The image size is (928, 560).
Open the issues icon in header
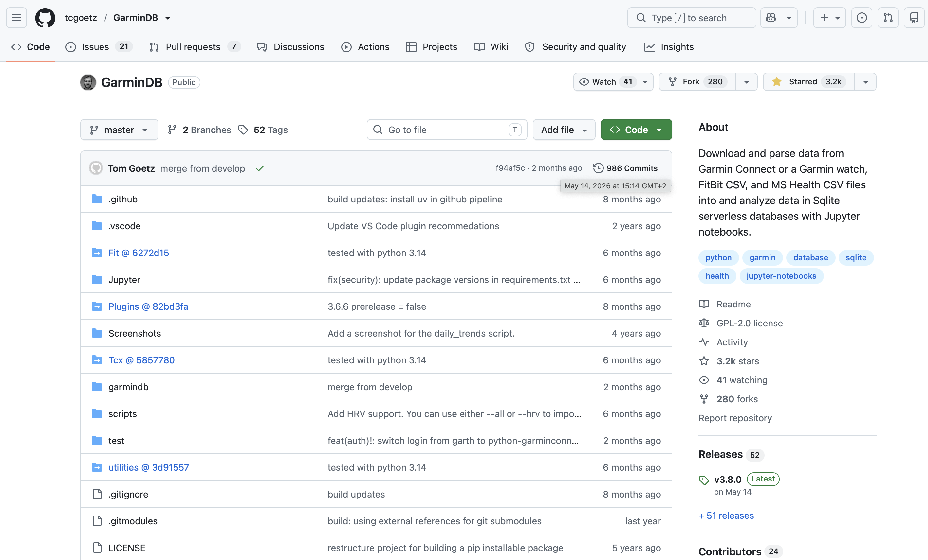(x=861, y=18)
